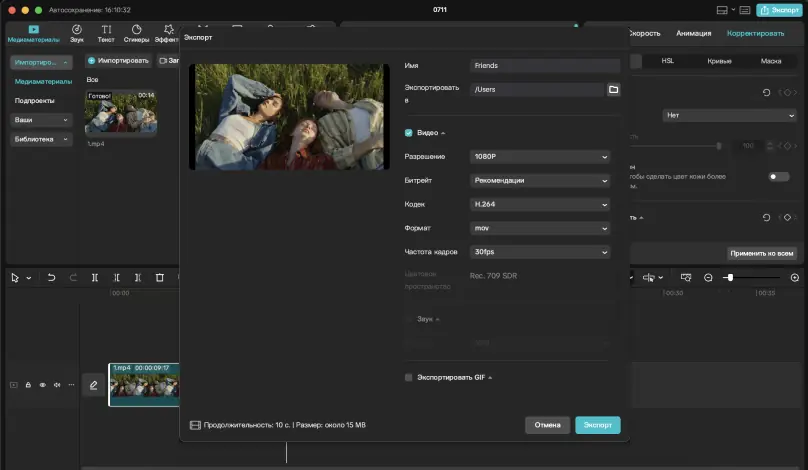
Task: Collapse the Импортиро... sidebar section
Action: pos(41,62)
